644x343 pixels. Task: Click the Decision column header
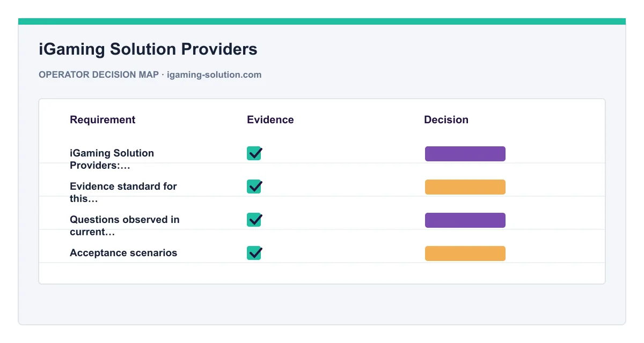[x=446, y=120]
